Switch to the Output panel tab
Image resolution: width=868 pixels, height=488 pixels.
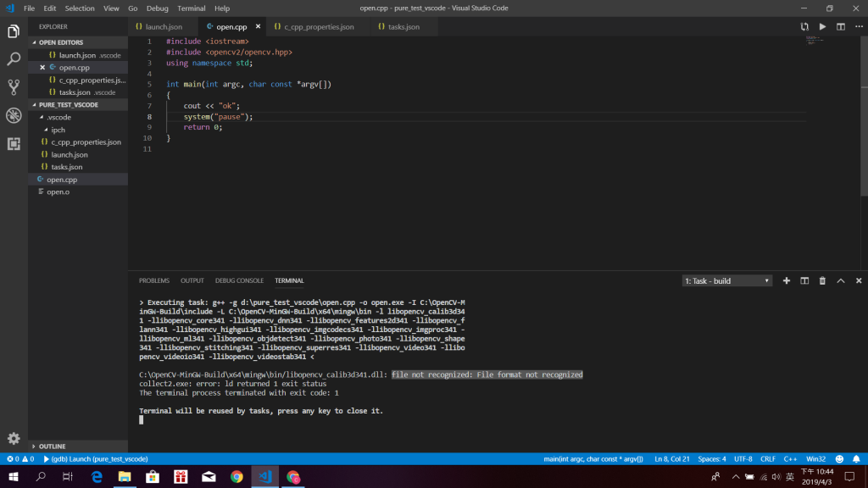[x=192, y=280]
